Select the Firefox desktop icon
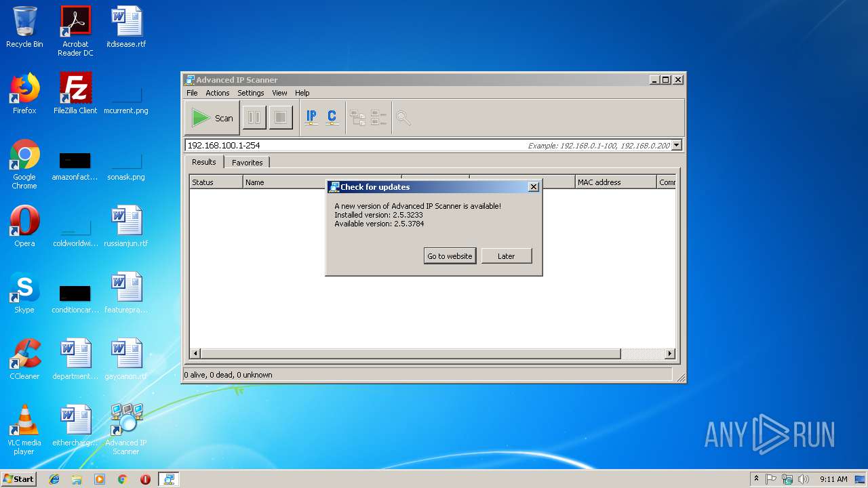This screenshot has height=488, width=868. click(x=24, y=94)
